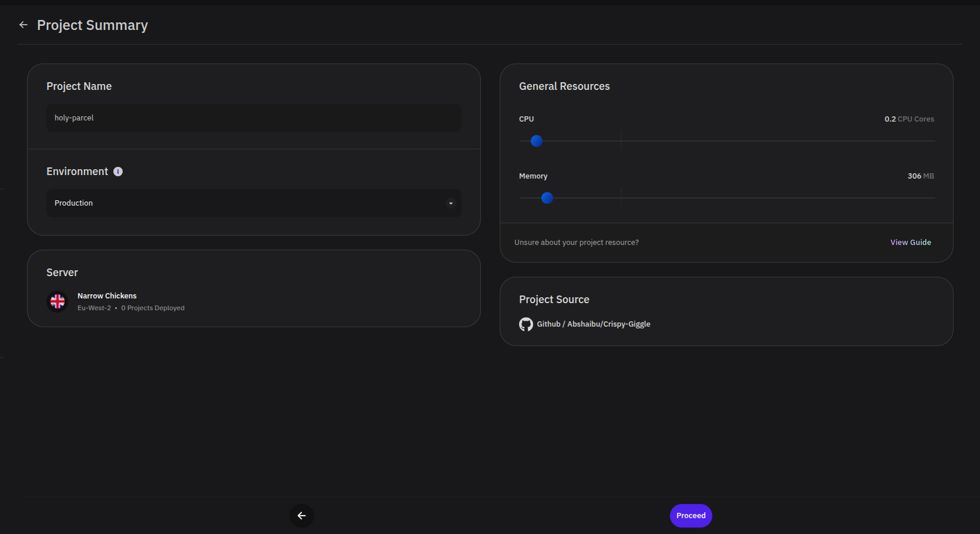The height and width of the screenshot is (534, 980).
Task: Click 'Unsure about your project resource?' text
Action: 577,243
